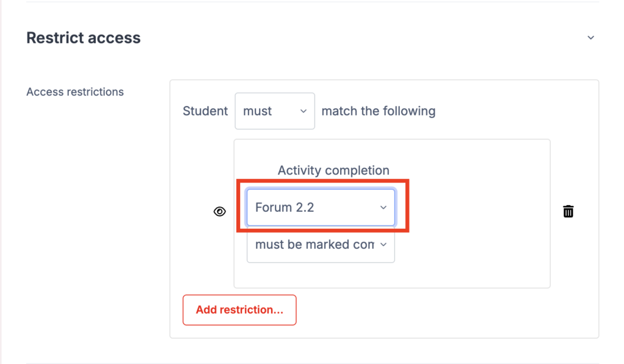Click the word 'must' in first select
The width and height of the screenshot is (624, 364).
coord(257,111)
